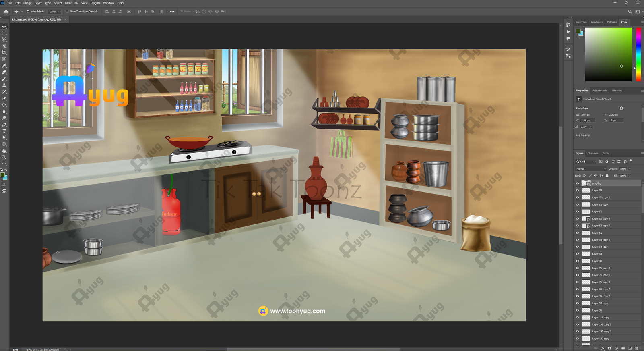Screen dimensions: 644x351
Task: Select the Clone Stamp tool
Action: coord(4,85)
